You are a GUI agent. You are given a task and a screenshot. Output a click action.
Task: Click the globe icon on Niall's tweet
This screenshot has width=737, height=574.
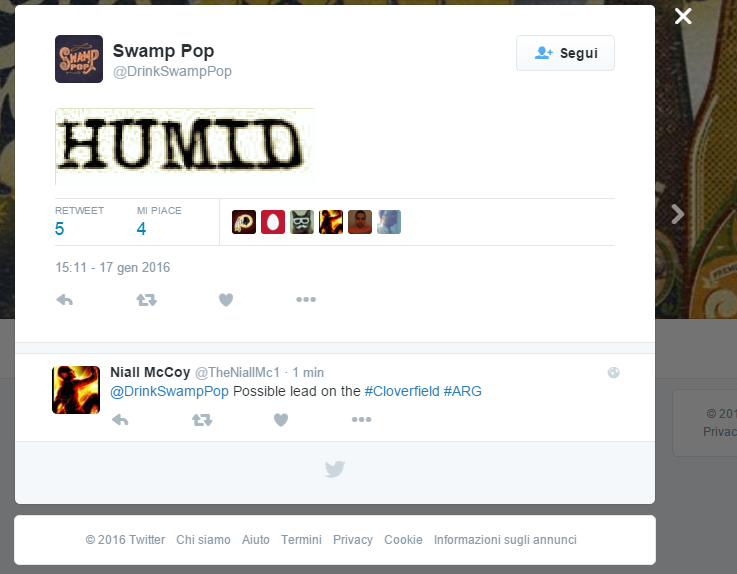(613, 373)
